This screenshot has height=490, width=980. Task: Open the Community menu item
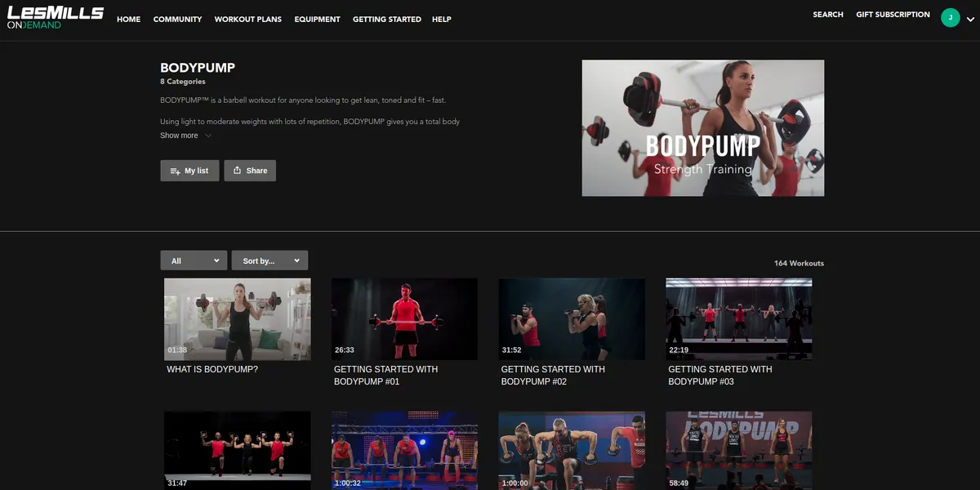click(x=177, y=19)
